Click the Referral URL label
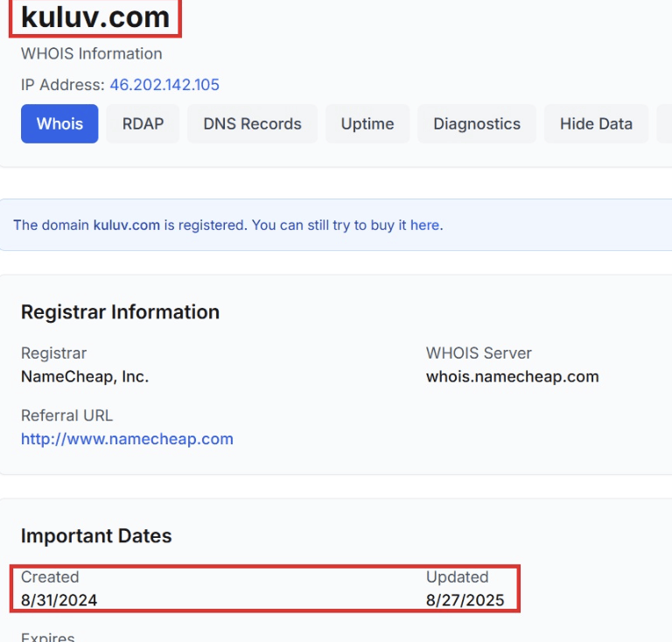This screenshot has height=642, width=672. 66,415
